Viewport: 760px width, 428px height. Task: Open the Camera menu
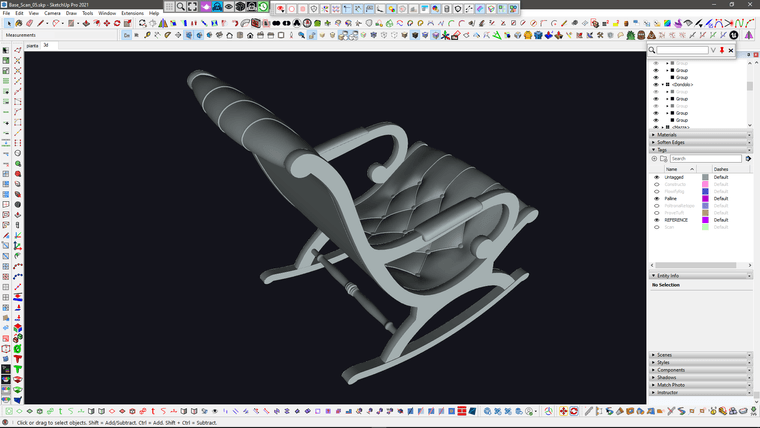(52, 13)
